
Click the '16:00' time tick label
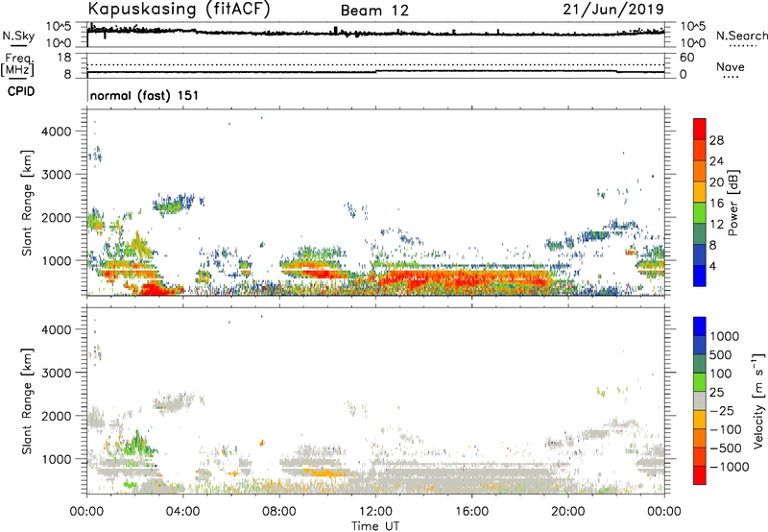point(471,512)
